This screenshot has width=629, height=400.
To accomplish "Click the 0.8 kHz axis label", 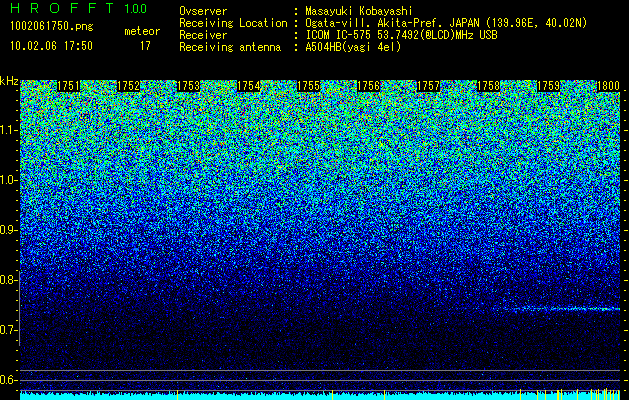I will [8, 280].
